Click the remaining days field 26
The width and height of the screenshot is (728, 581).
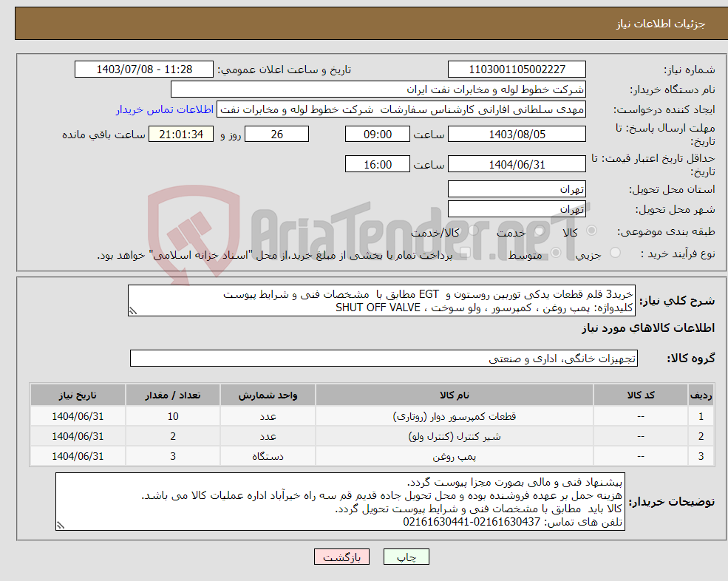point(276,135)
